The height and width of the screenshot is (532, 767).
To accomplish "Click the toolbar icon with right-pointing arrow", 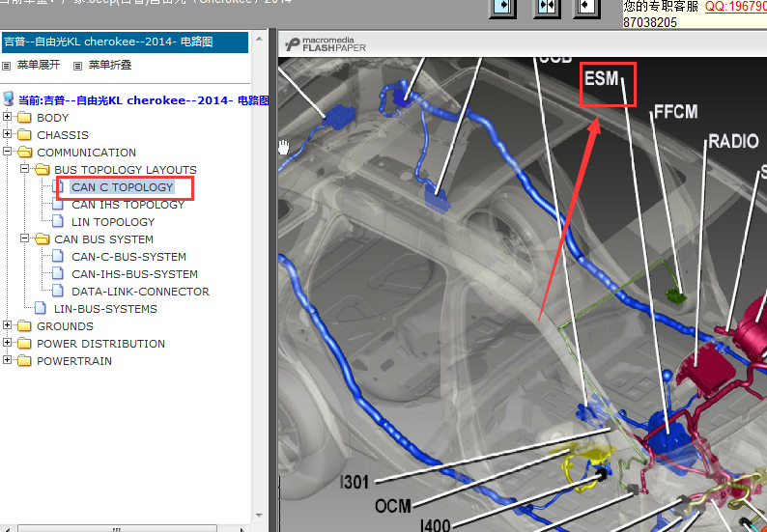I will [503, 7].
